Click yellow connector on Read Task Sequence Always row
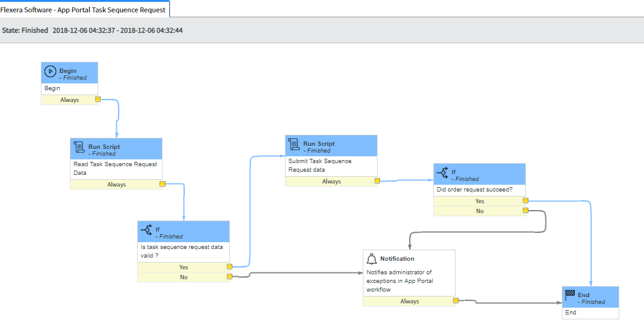Image resolution: width=644 pixels, height=333 pixels. click(x=163, y=184)
